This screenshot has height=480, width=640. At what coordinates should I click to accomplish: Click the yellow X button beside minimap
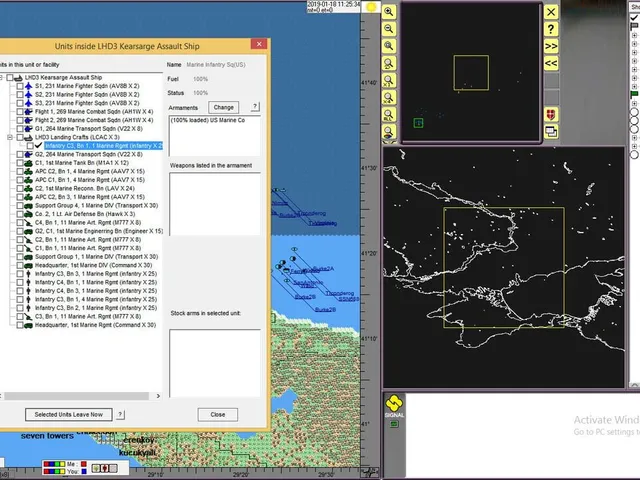tap(551, 12)
